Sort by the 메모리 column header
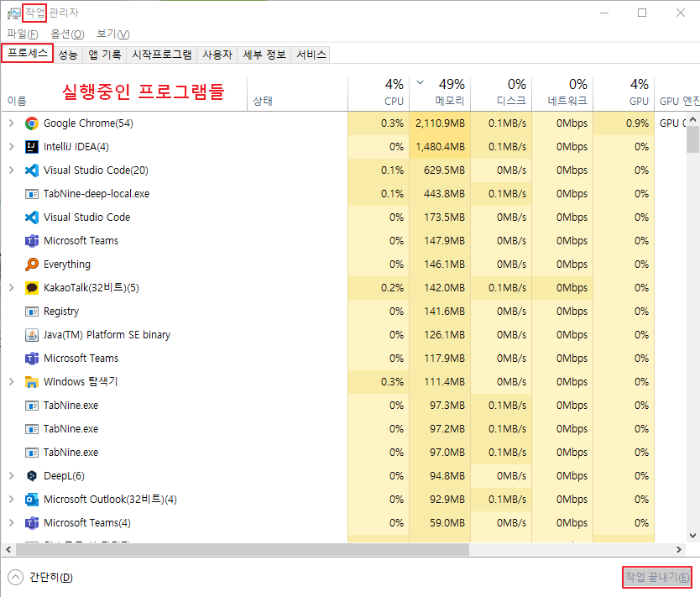This screenshot has height=597, width=700. pos(440,93)
